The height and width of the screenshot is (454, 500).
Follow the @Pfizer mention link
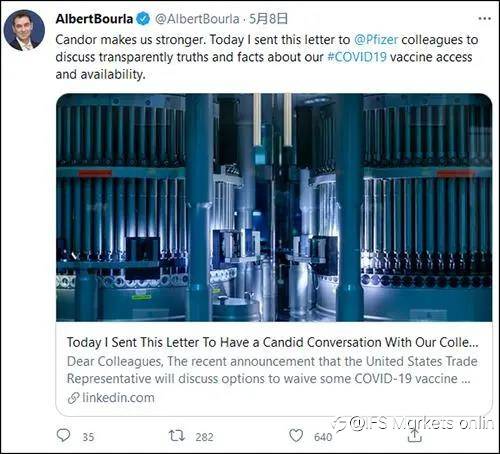[376, 40]
